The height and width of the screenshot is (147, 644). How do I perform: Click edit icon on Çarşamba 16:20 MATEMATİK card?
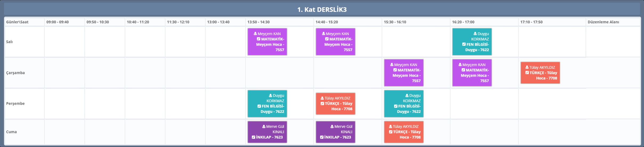pyautogui.click(x=463, y=70)
